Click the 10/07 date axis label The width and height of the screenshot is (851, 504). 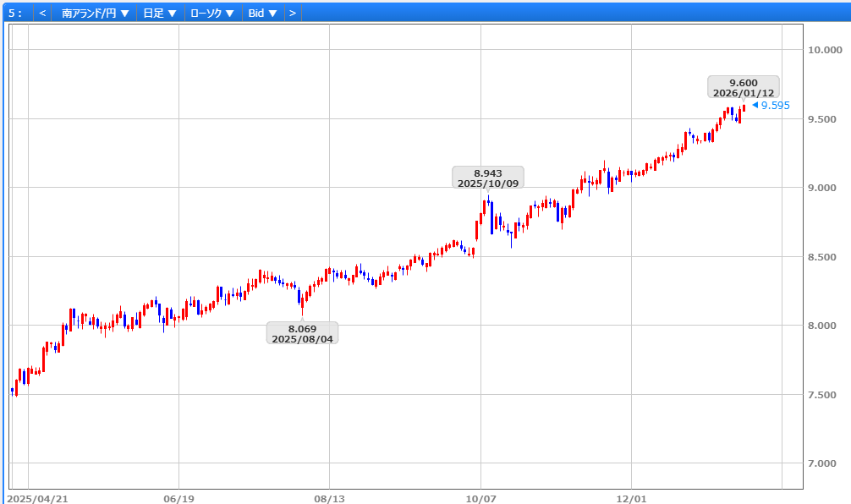(480, 499)
